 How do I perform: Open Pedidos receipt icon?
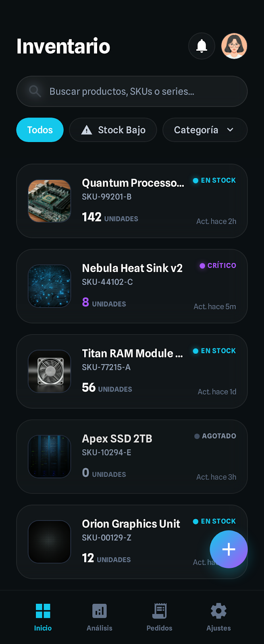tap(159, 611)
